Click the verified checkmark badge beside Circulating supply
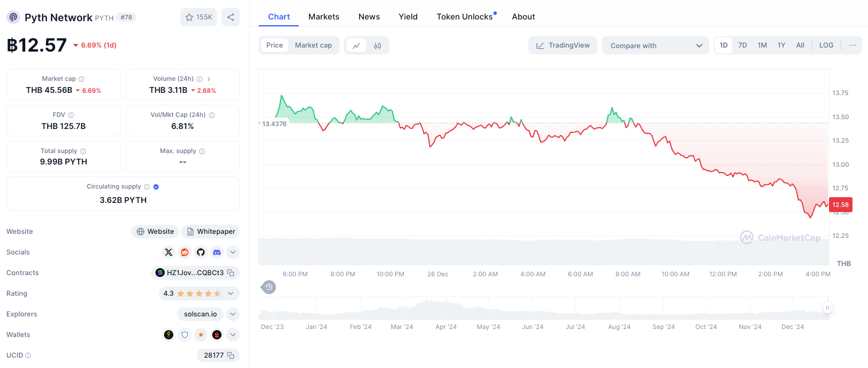The image size is (868, 368). (x=156, y=187)
